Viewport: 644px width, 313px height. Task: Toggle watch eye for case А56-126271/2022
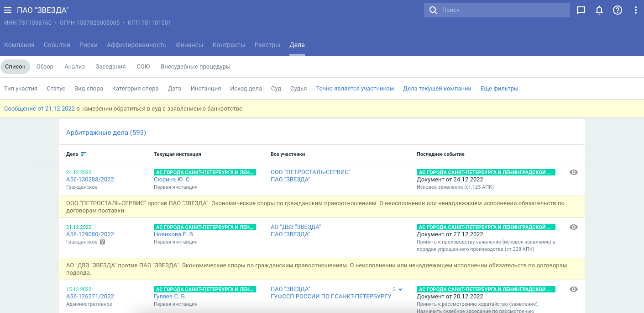574,289
